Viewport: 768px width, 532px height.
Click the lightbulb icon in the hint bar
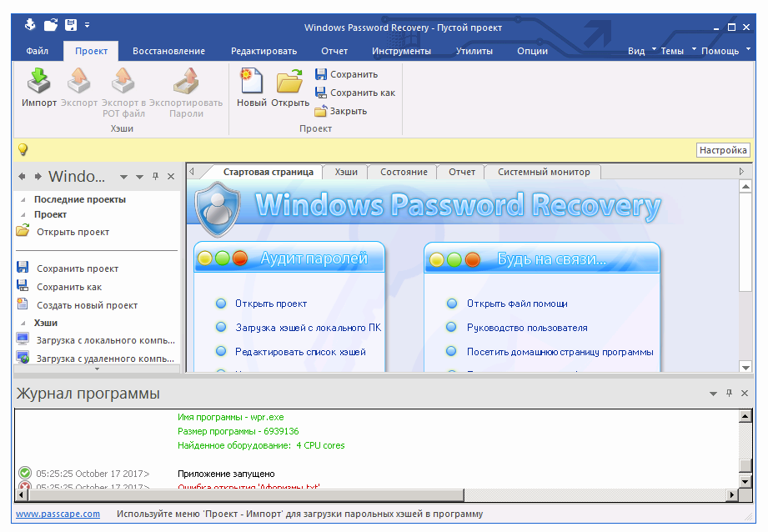point(21,149)
